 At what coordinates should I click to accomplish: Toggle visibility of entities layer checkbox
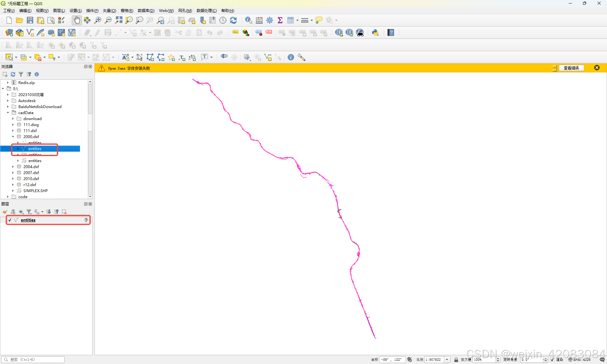[x=10, y=220]
